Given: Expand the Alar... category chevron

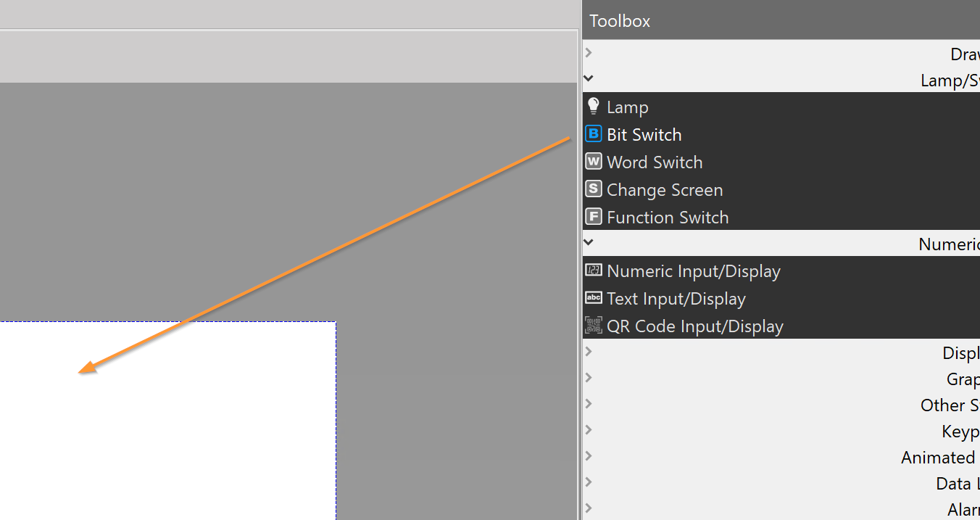Looking at the screenshot, I should point(589,508).
